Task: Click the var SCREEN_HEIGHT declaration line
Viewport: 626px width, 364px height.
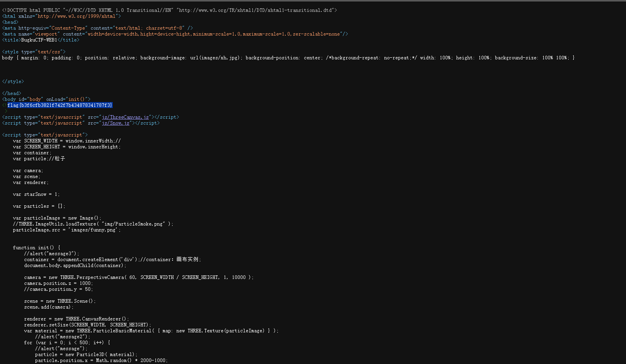Action: click(x=66, y=147)
